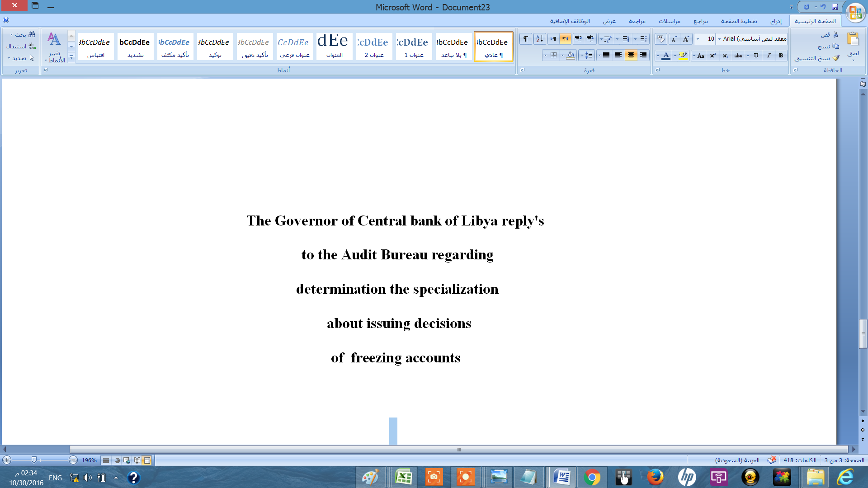Viewport: 868px width, 488px height.
Task: Open Google Chrome from taskbar
Action: point(592,477)
